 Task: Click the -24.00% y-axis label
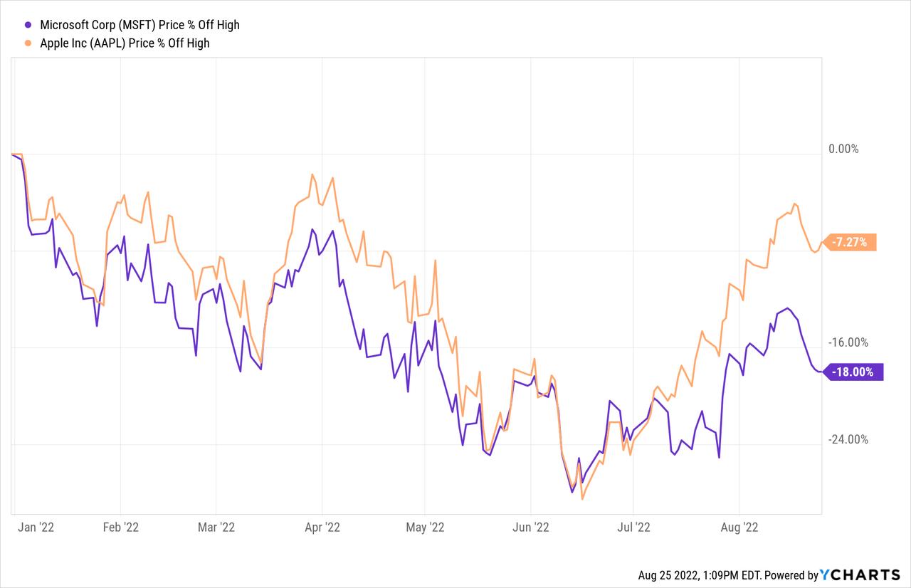[x=848, y=439]
